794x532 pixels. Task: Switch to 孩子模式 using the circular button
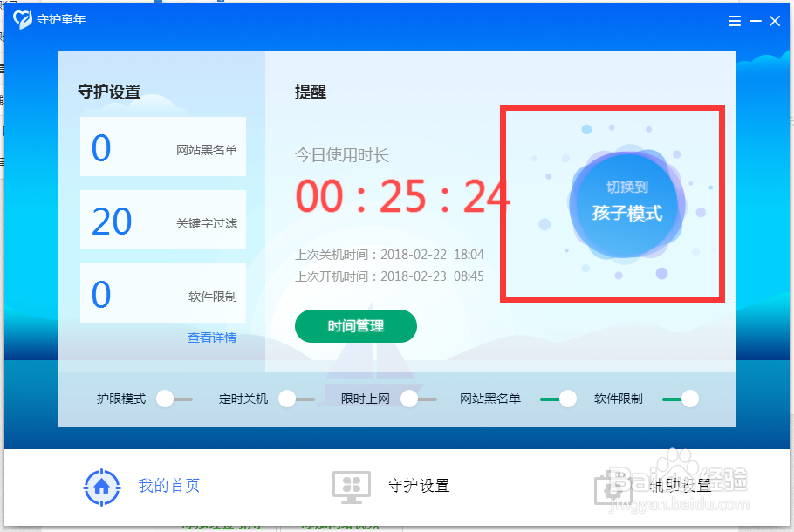625,203
